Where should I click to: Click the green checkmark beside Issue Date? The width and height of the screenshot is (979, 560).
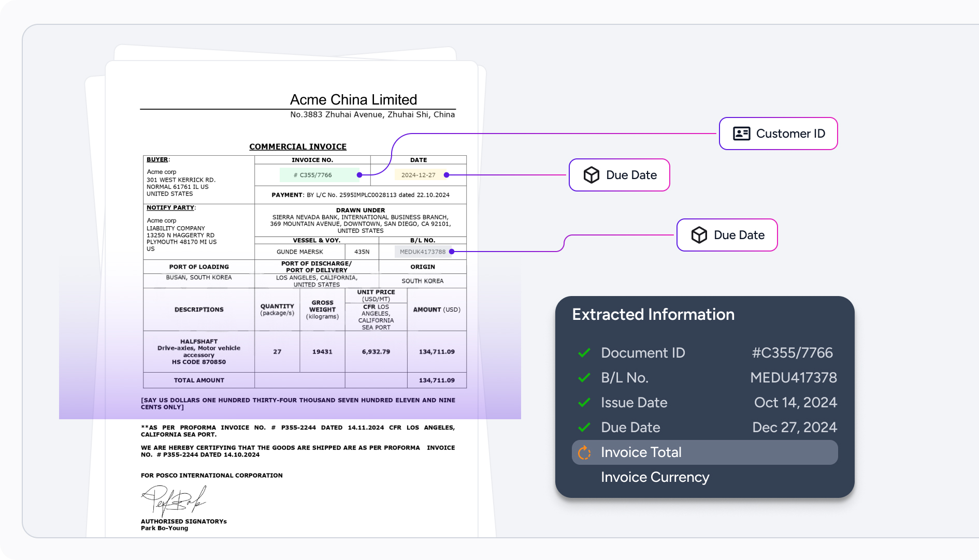(x=584, y=403)
